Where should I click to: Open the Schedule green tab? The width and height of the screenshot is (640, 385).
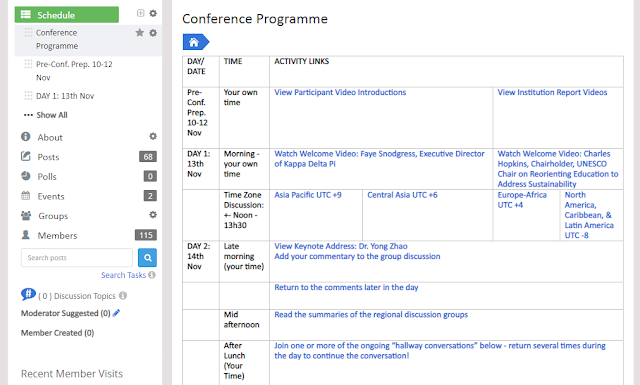[x=67, y=15]
